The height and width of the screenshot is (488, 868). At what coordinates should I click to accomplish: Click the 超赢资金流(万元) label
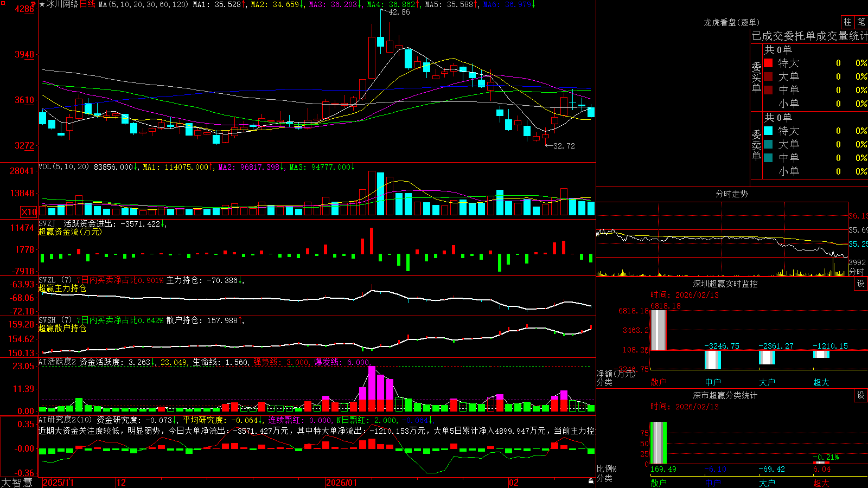tap(70, 232)
